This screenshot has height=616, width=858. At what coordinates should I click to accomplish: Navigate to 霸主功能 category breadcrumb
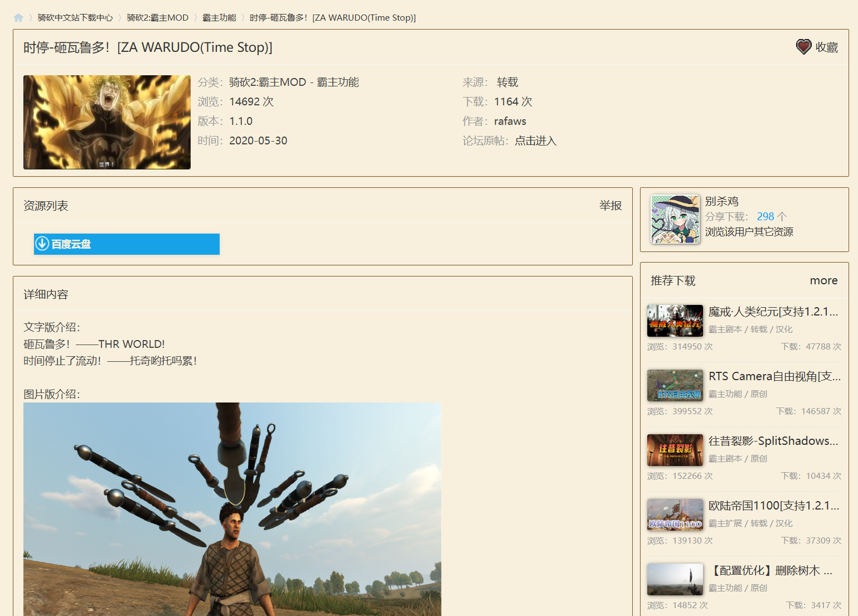point(220,17)
